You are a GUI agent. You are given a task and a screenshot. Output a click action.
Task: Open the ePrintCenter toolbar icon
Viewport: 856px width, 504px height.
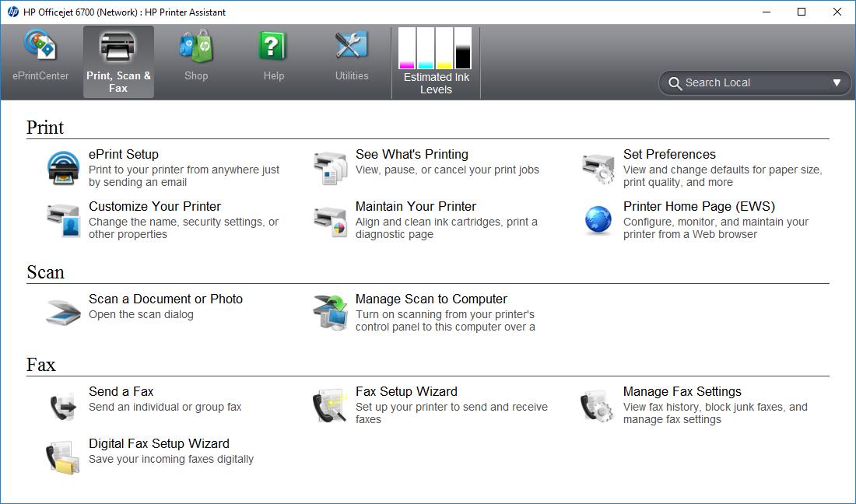click(40, 45)
